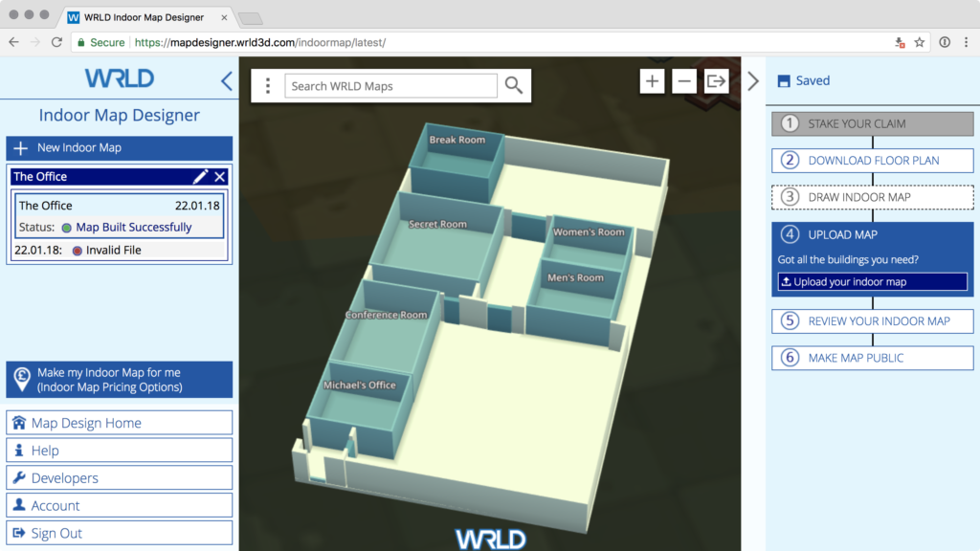The image size is (980, 551).
Task: Click the sign-out arrow icon
Action: pyautogui.click(x=19, y=532)
